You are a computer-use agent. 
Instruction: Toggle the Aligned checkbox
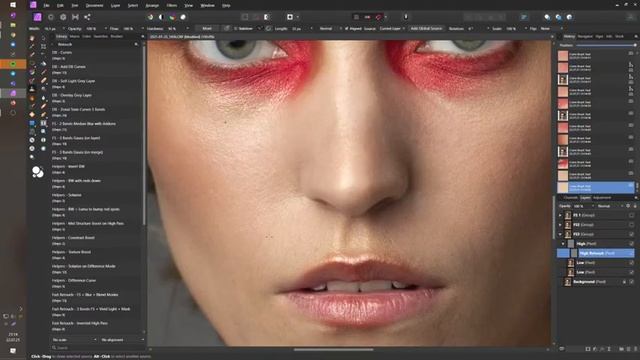click(x=347, y=29)
